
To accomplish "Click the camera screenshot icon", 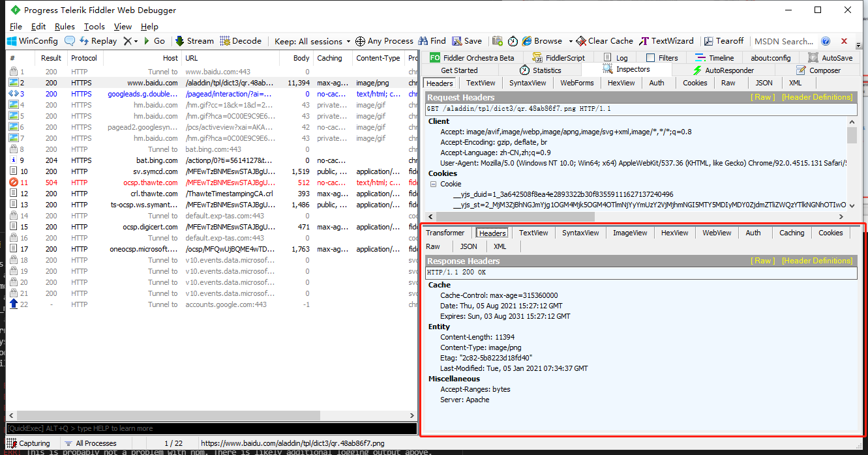I will click(498, 41).
